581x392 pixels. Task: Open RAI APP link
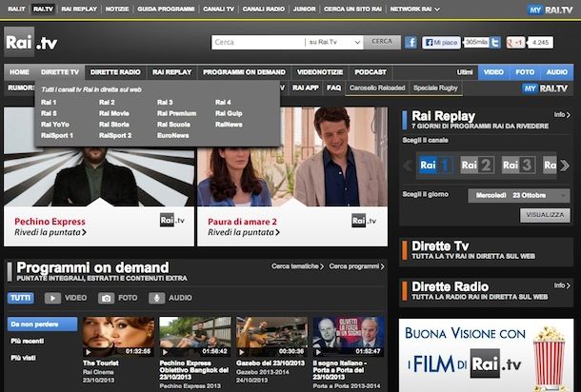pos(306,88)
